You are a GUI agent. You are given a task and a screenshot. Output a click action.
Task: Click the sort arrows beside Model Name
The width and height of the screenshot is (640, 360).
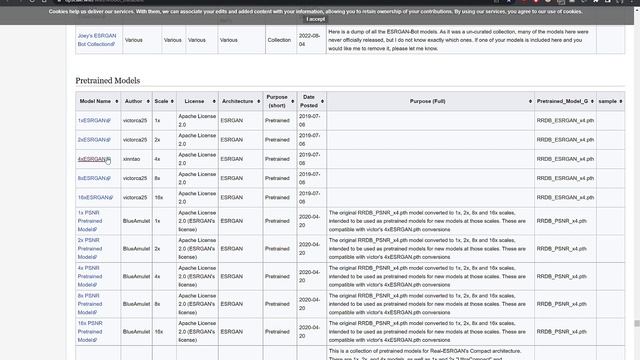point(116,101)
